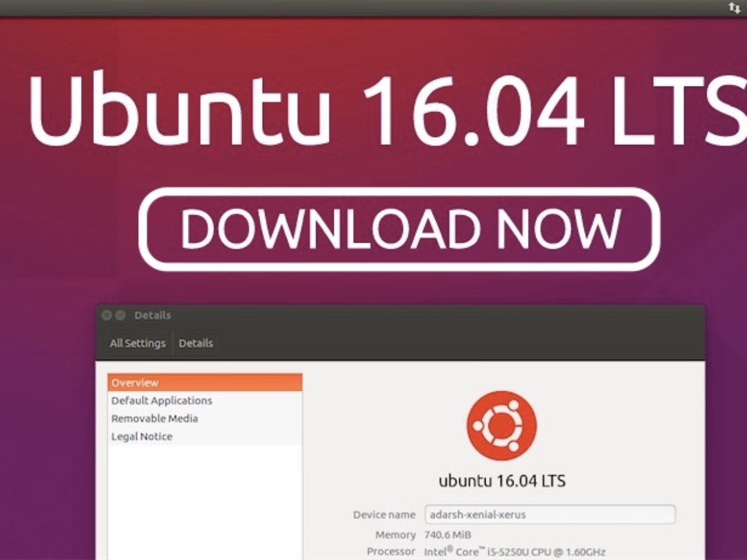
Task: Close the Details window
Action: coord(106,315)
